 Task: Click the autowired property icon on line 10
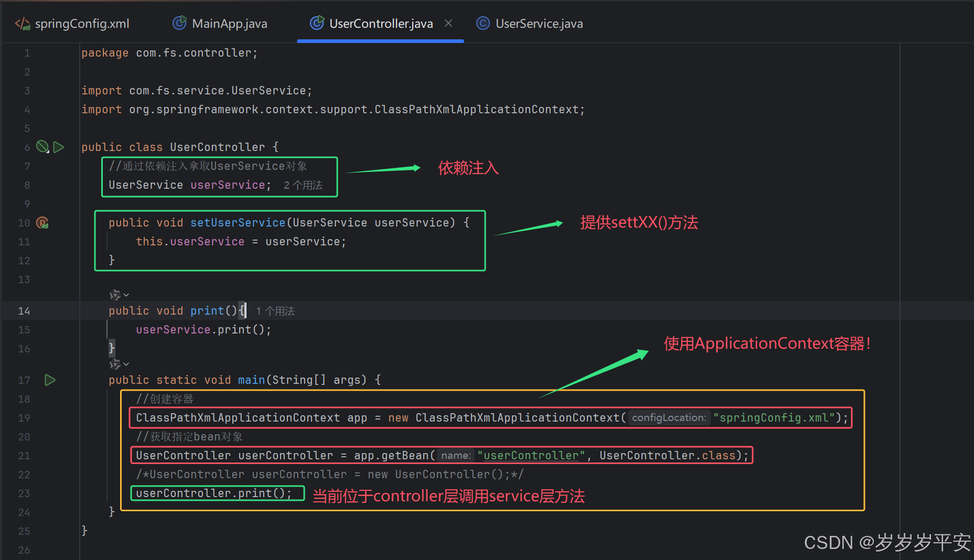click(x=42, y=222)
